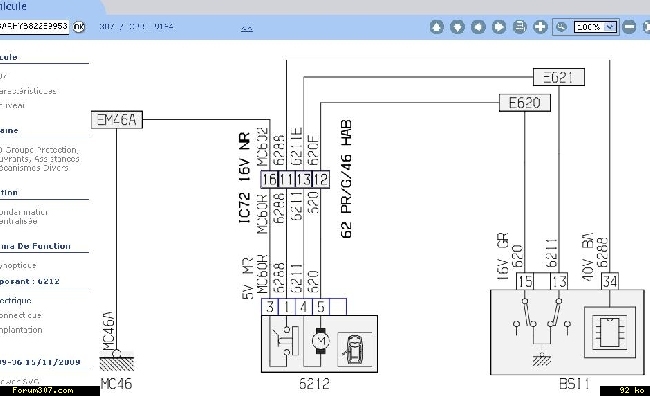Select the E620 splice box
The height and width of the screenshot is (396, 650).
click(x=525, y=102)
